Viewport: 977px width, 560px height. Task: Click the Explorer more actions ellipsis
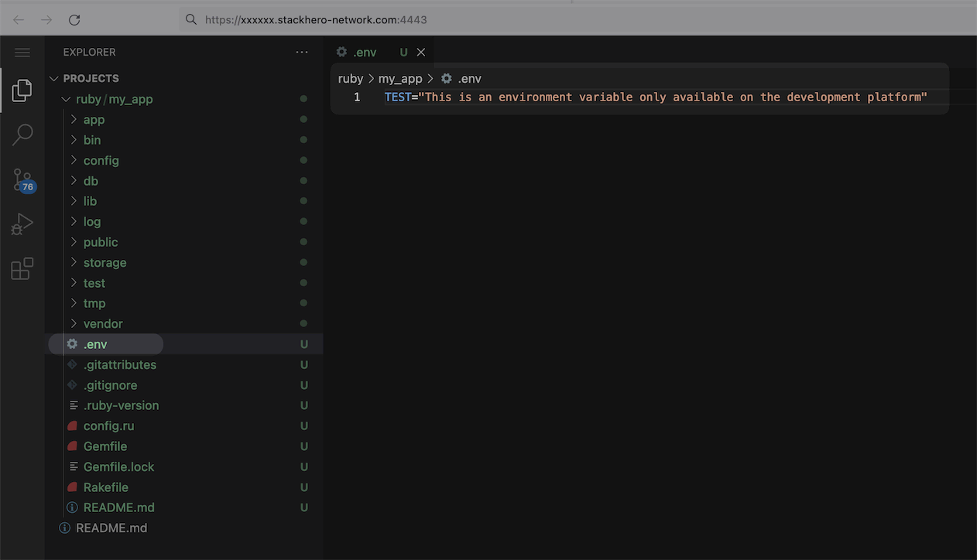tap(302, 53)
